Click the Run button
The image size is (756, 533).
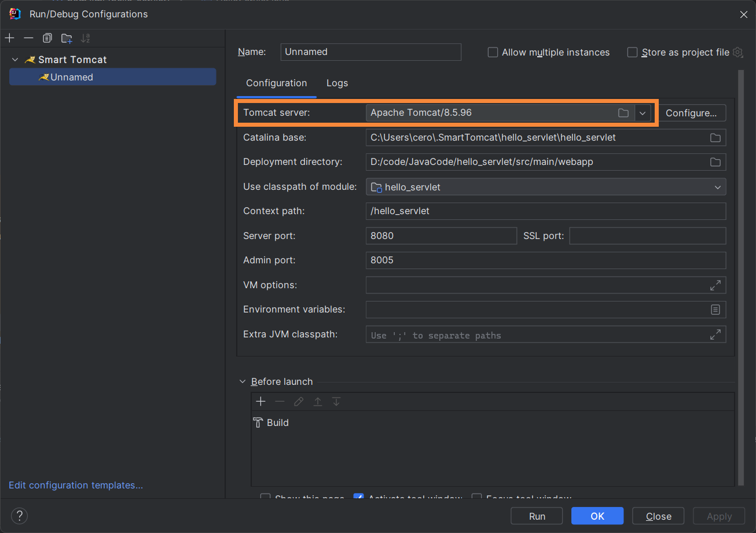pyautogui.click(x=537, y=516)
